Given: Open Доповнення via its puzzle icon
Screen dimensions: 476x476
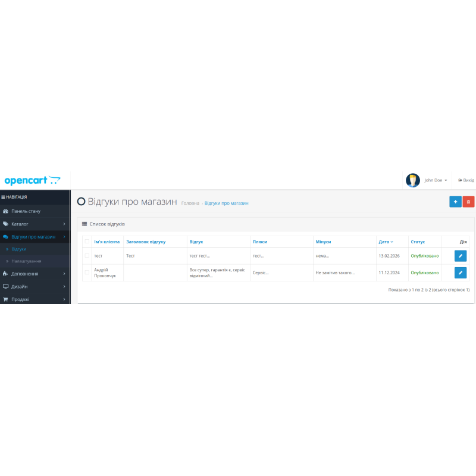Looking at the screenshot, I should (x=5, y=273).
